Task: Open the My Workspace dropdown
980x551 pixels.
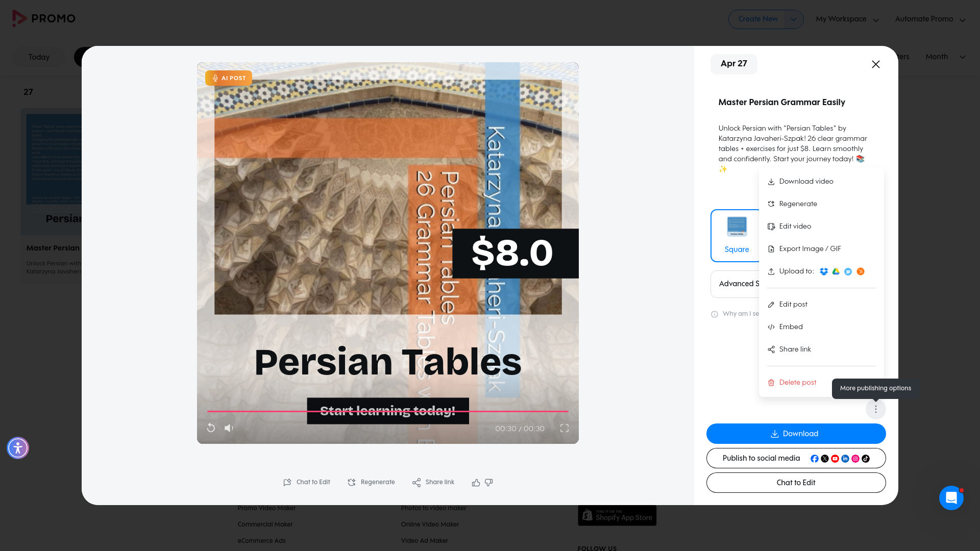Action: (847, 19)
